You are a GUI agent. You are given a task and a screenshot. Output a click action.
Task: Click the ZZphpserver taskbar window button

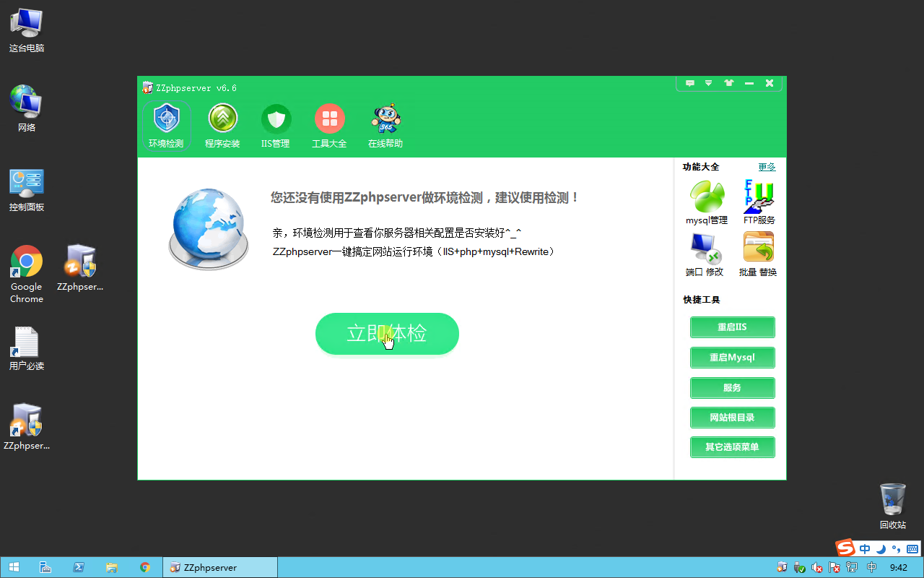[220, 567]
